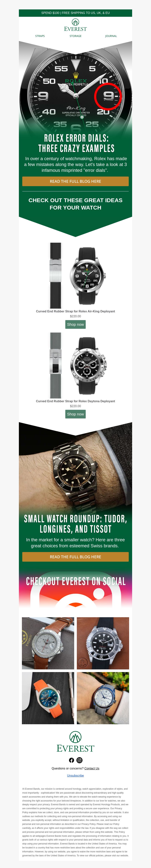The height and width of the screenshot is (868, 151).
Task: Open the STRAPS navigation item
Action: 40,36
